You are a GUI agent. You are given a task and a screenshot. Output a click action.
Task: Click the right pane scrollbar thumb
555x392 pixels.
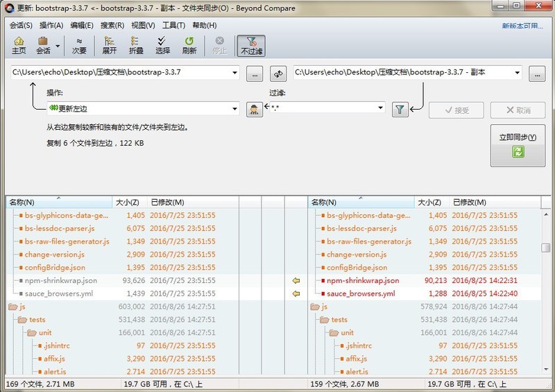(546, 248)
